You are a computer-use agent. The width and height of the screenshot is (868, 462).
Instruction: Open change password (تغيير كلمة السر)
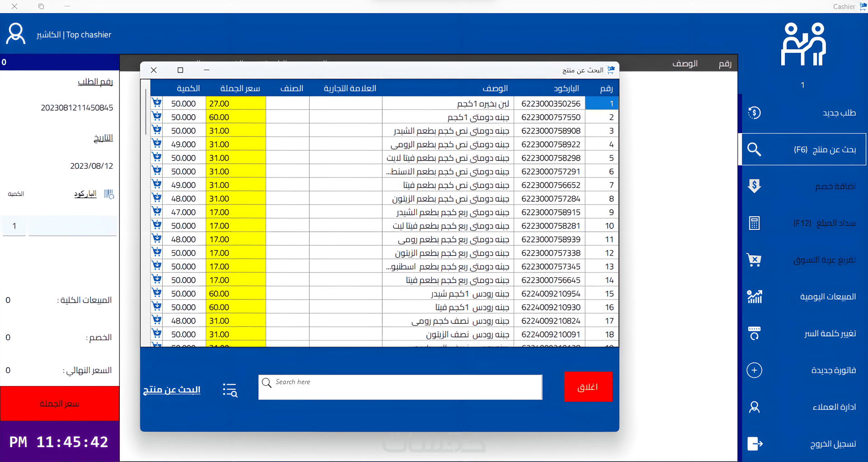[803, 333]
